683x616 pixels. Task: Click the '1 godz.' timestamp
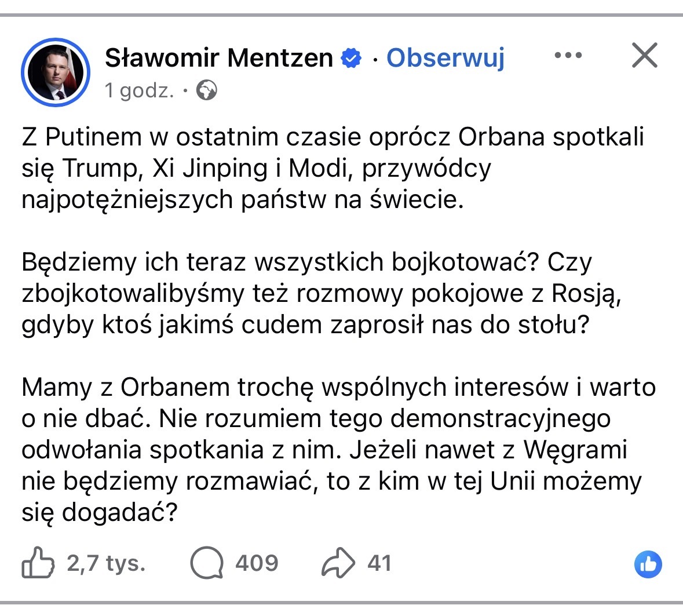click(139, 90)
